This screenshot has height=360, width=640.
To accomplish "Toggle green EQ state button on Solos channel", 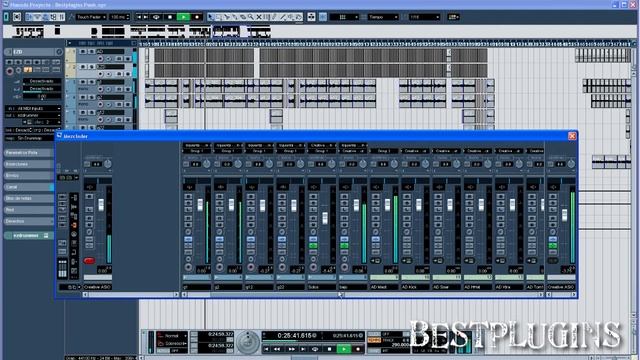I will (313, 246).
